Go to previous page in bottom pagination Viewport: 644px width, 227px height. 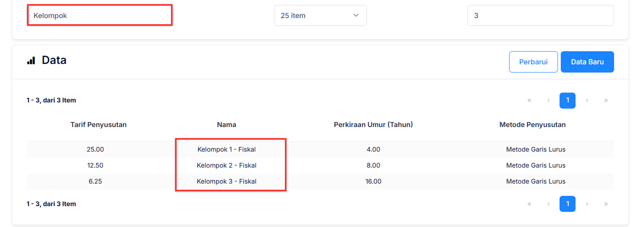pos(548,204)
